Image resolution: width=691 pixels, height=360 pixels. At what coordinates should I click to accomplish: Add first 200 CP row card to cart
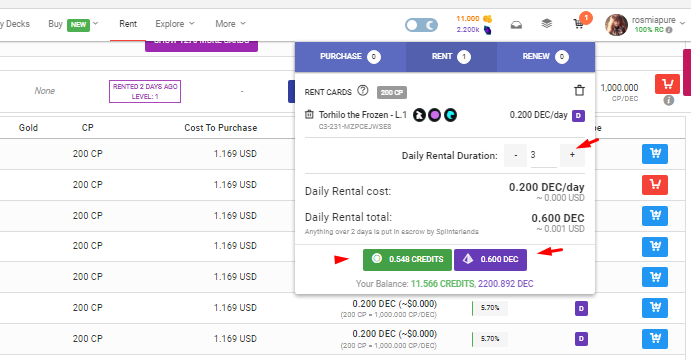coord(655,154)
